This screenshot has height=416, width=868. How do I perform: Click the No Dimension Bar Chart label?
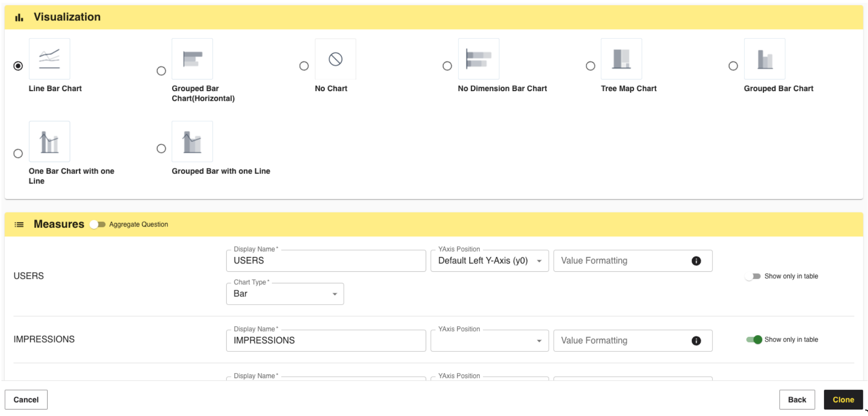(502, 88)
